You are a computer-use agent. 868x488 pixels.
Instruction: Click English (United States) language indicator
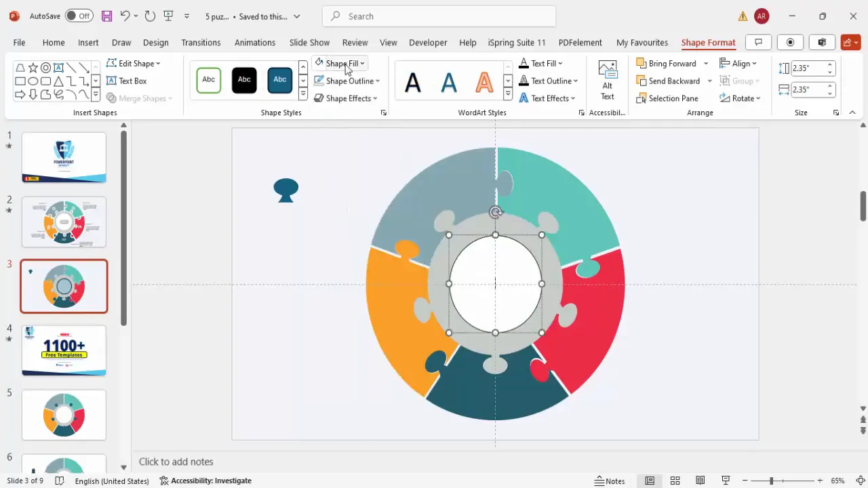[x=112, y=481]
